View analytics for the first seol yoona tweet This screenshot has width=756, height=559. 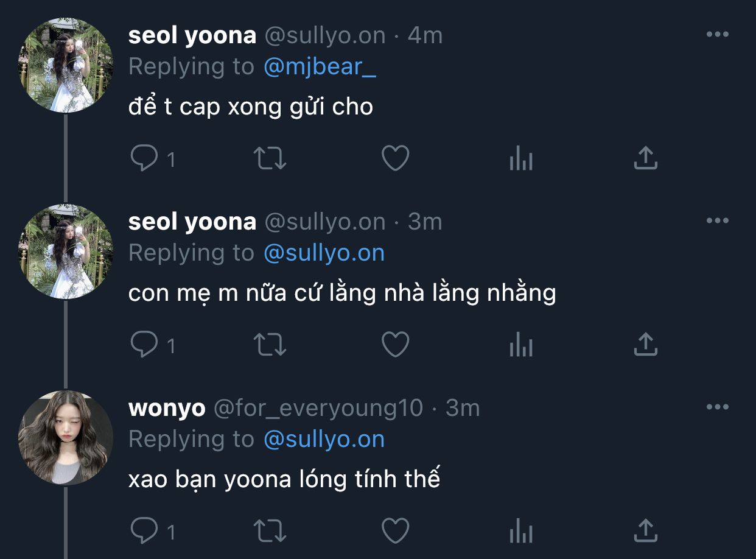coord(520,158)
